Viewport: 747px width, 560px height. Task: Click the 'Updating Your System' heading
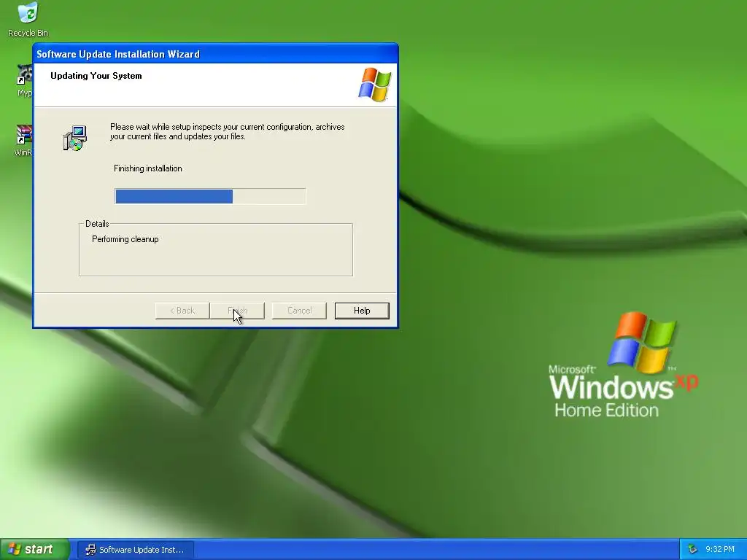(96, 76)
